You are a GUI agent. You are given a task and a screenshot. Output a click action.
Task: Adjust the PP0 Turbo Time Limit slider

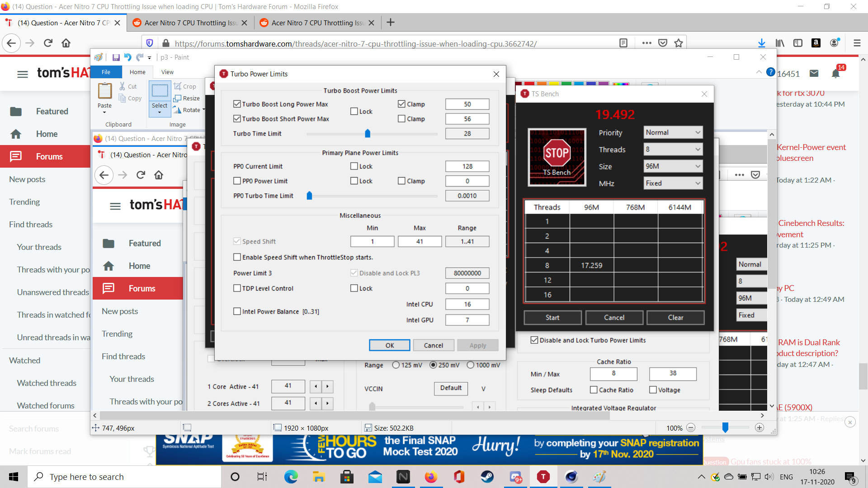(x=310, y=196)
